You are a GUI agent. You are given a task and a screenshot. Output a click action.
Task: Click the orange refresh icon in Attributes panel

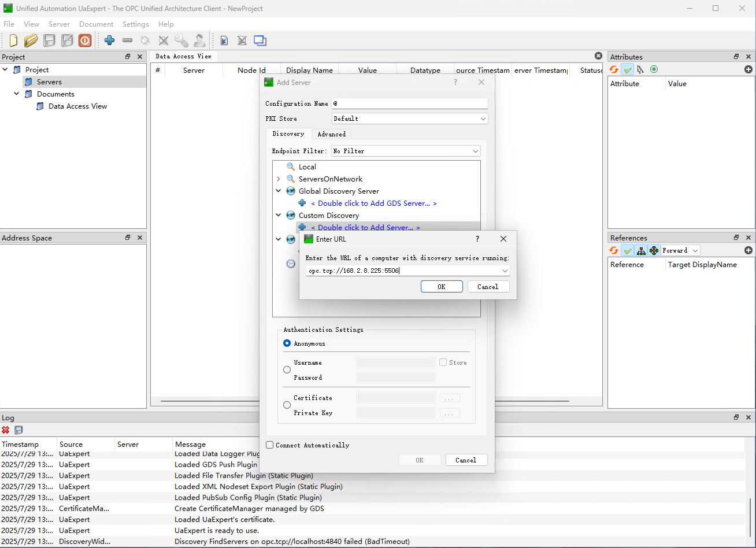[614, 69]
